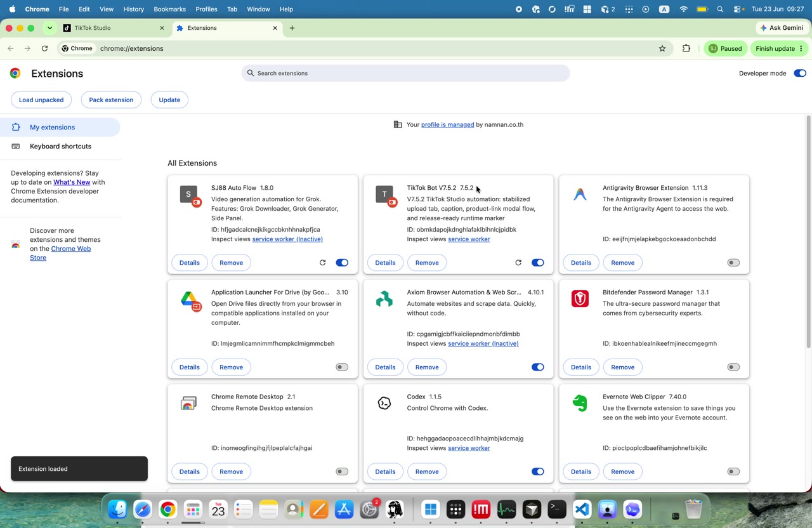Open the Profiles menu
Screen dimensions: 812x528
[x=206, y=10]
